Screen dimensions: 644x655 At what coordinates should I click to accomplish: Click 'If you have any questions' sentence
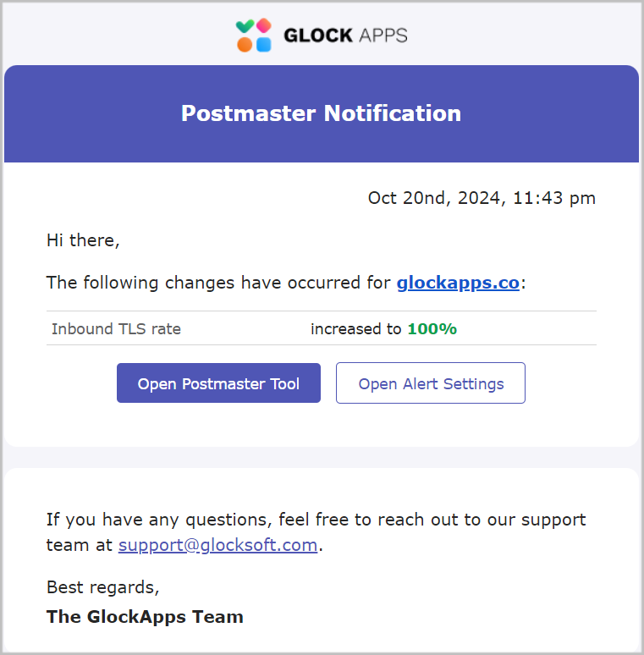[x=316, y=520]
